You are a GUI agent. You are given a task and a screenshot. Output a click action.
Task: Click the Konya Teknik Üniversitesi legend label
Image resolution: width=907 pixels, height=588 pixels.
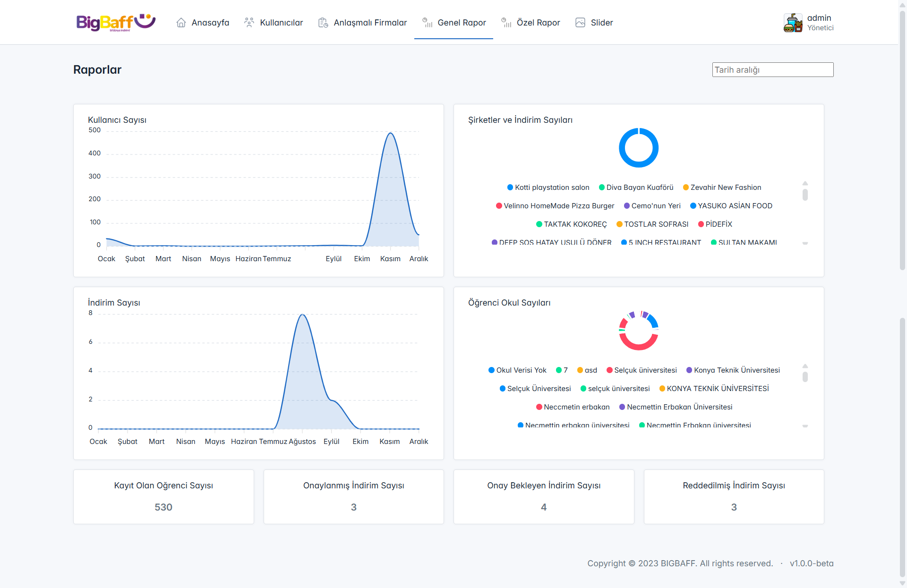click(x=736, y=370)
